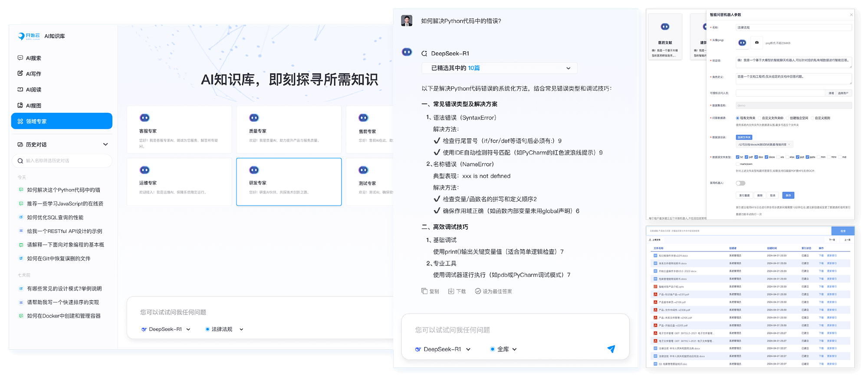868x381 pixels.
Task: Click the blue 保存 button
Action: [x=788, y=195]
